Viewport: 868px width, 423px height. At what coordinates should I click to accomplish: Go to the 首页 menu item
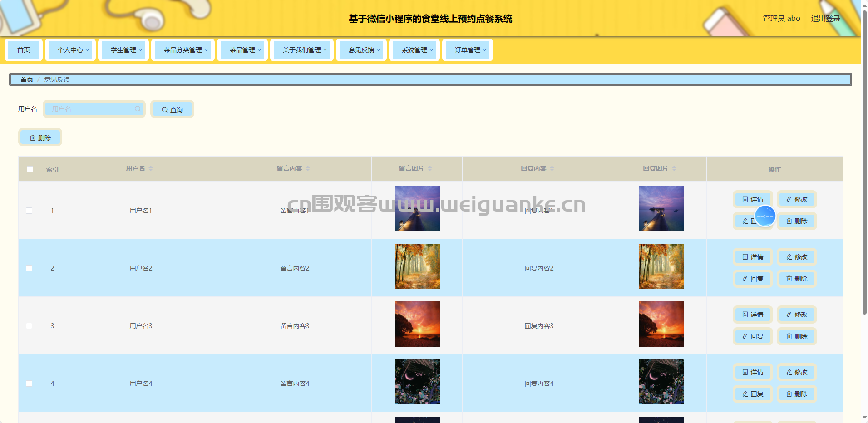coord(24,50)
